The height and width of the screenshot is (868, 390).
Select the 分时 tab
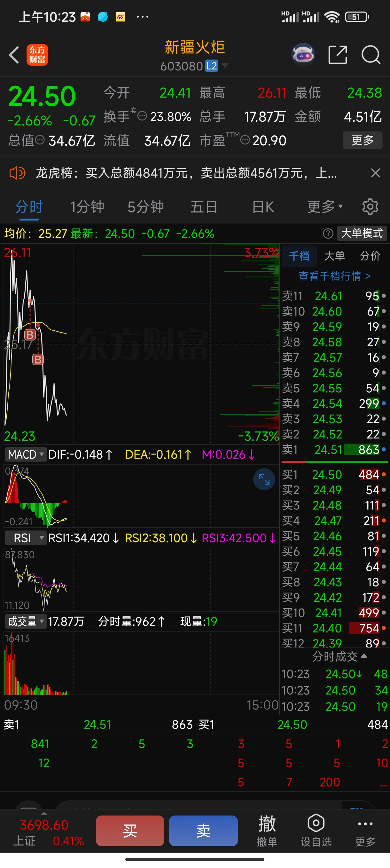coord(29,206)
